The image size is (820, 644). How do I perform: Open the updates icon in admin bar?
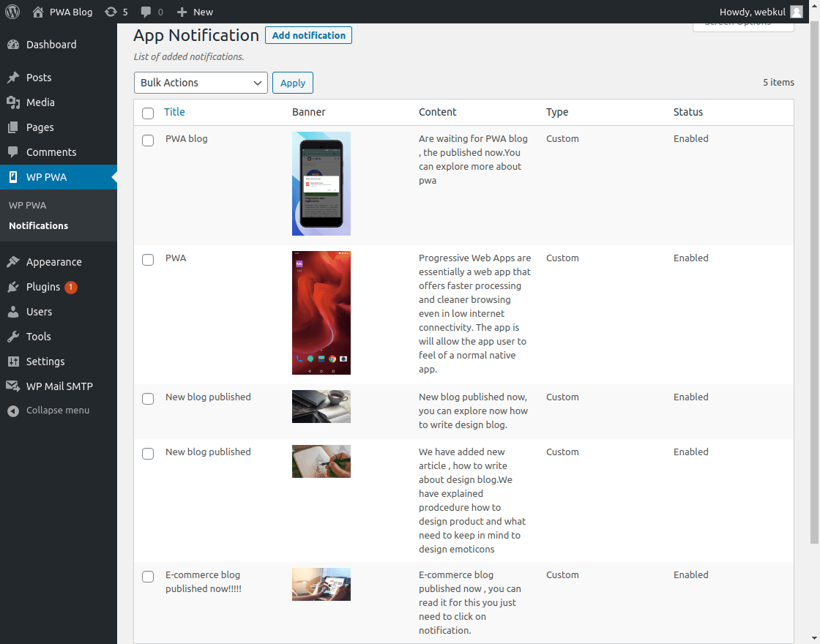tap(111, 12)
